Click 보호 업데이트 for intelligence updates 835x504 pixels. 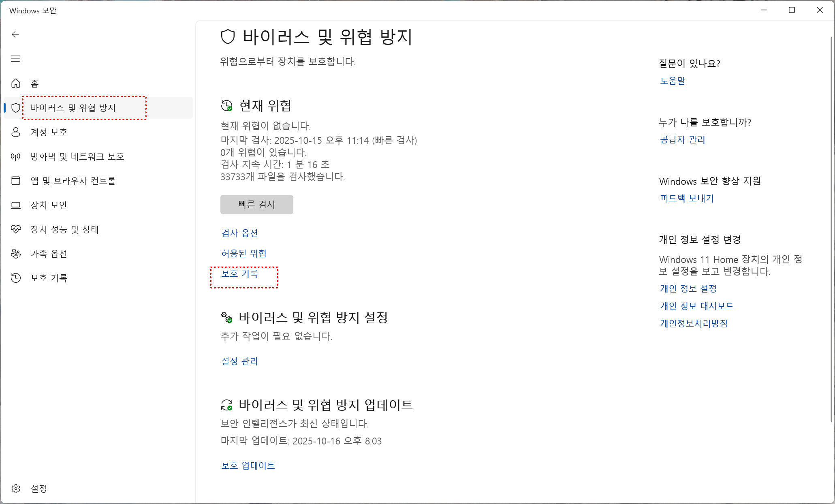248,466
